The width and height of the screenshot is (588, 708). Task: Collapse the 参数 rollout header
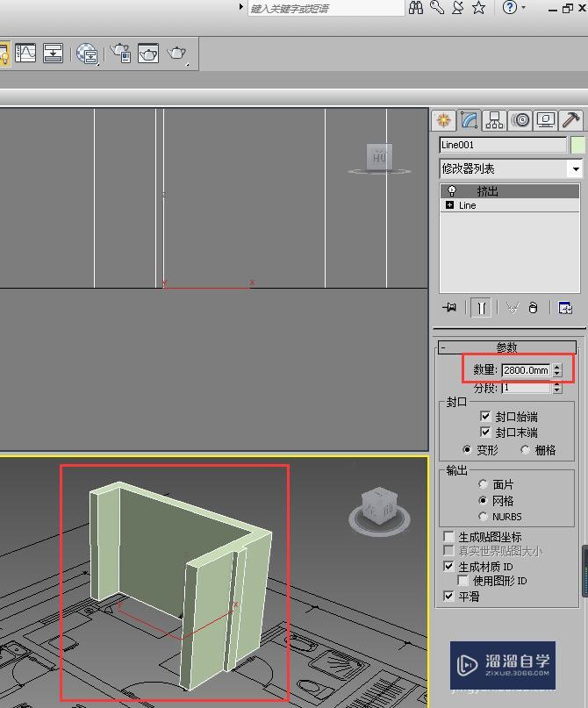point(506,347)
